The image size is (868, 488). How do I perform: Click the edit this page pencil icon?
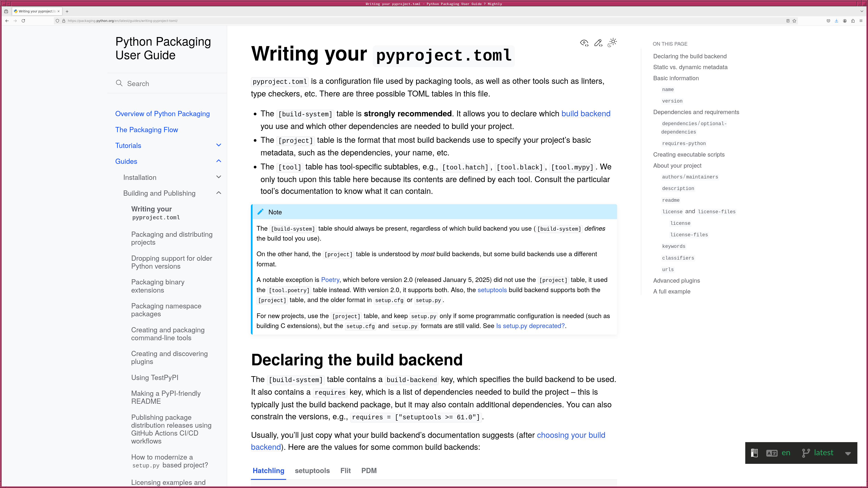pos(598,43)
